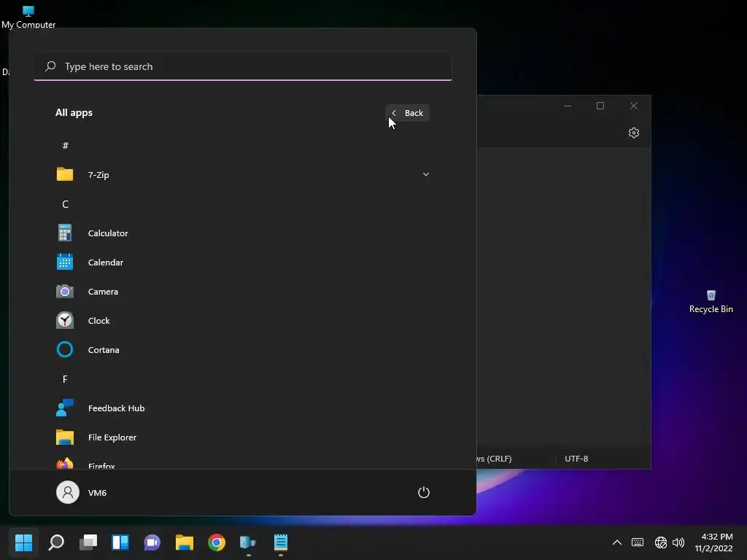Open the VM6 user account menu
Image resolution: width=747 pixels, height=560 pixels.
click(x=82, y=492)
